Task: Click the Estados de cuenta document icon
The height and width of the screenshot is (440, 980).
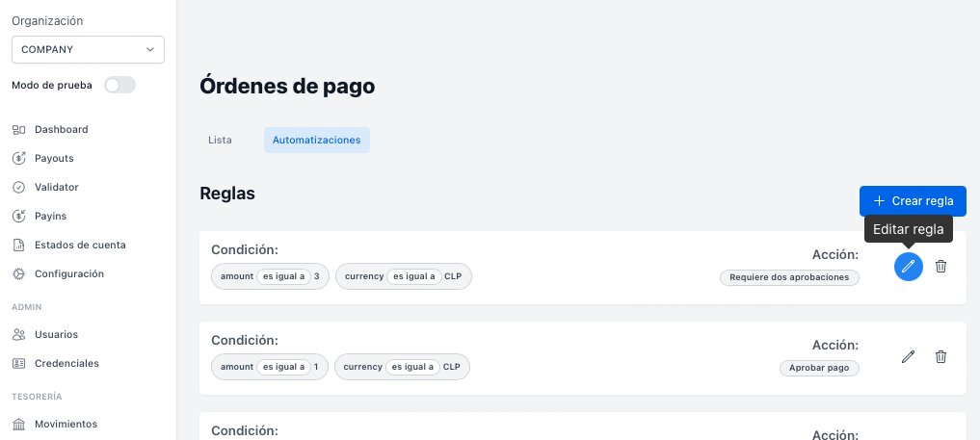Action: pyautogui.click(x=18, y=245)
